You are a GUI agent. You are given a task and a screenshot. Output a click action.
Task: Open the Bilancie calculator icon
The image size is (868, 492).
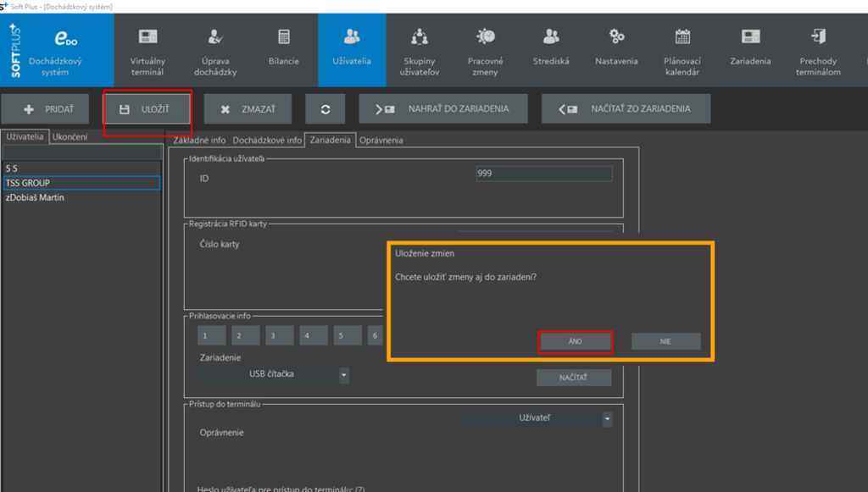(x=284, y=50)
